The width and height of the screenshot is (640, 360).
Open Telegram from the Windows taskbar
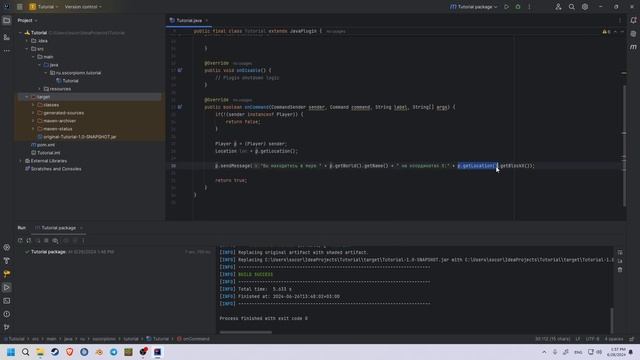(x=113, y=352)
